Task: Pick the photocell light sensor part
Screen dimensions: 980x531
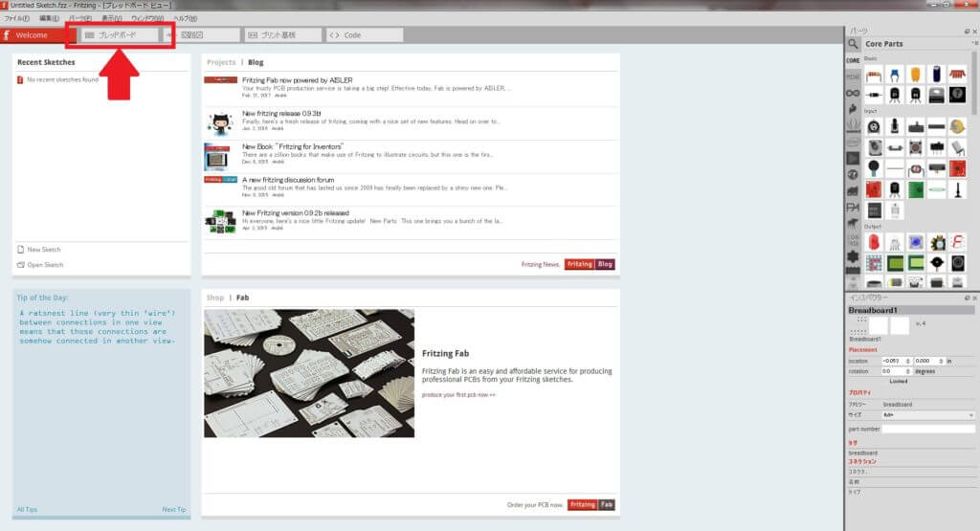Action: [916, 168]
